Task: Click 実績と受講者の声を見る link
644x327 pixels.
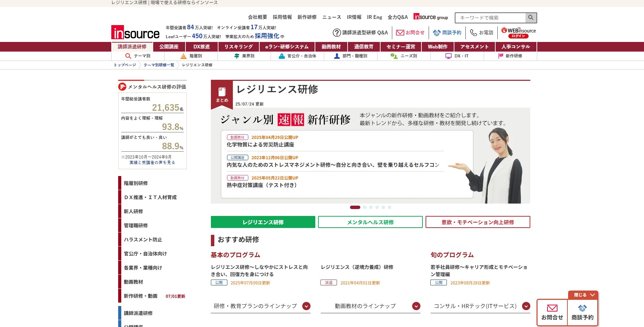Action: click(x=152, y=163)
